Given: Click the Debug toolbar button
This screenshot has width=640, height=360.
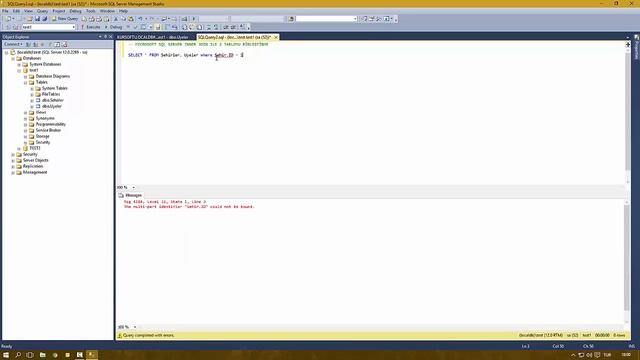Looking at the screenshot, I should 113,27.
